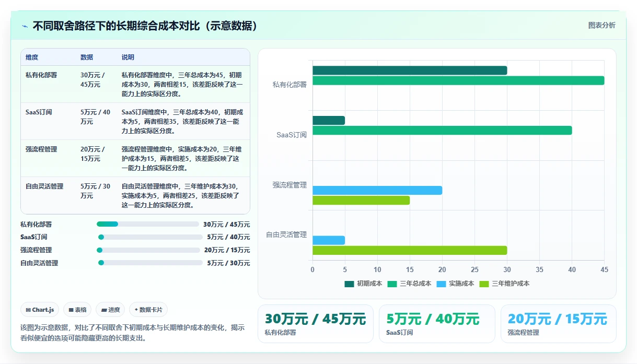Click the 说明 table column header
637x364 pixels.
click(128, 57)
